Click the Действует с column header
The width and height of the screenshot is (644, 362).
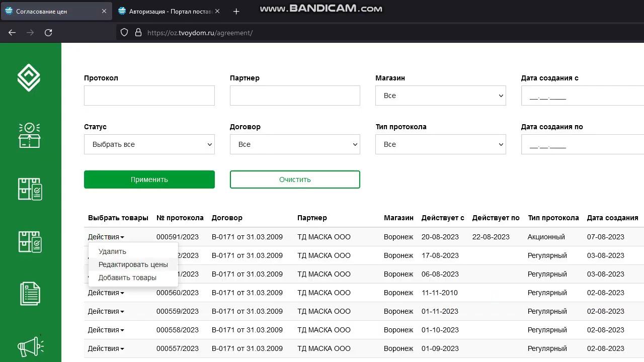click(443, 218)
